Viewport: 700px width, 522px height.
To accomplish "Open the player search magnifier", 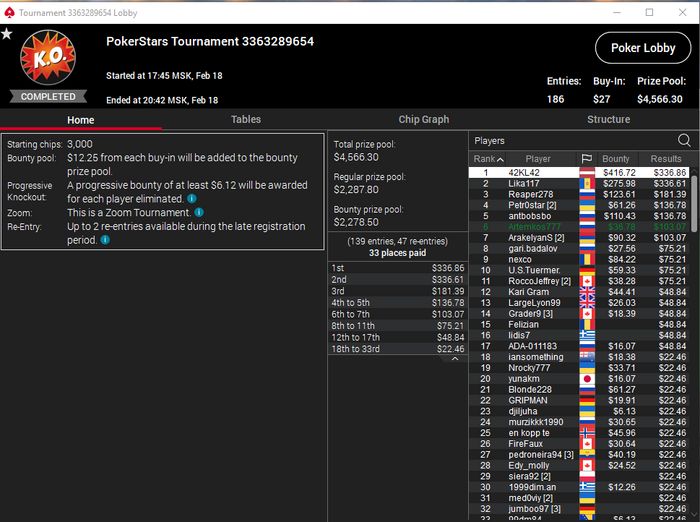I will (684, 141).
